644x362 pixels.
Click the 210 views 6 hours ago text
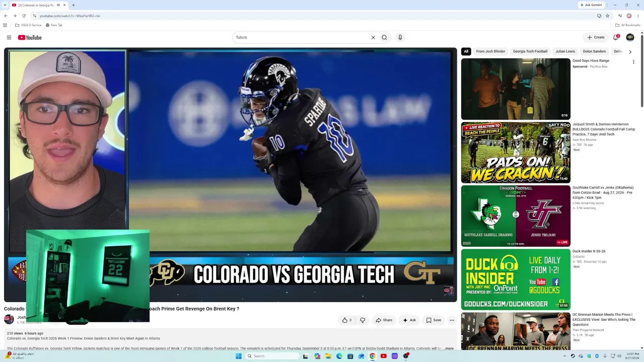click(x=25, y=333)
